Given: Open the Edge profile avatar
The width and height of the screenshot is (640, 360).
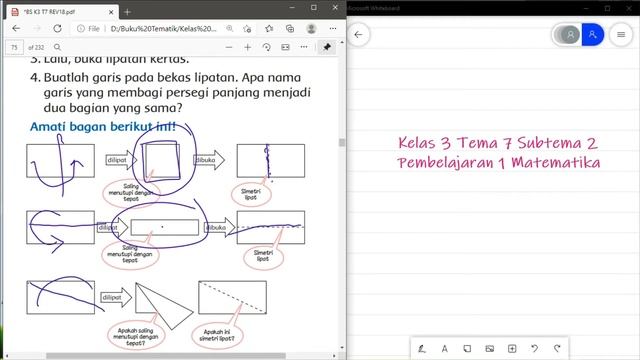Looking at the screenshot, I should tap(311, 29).
